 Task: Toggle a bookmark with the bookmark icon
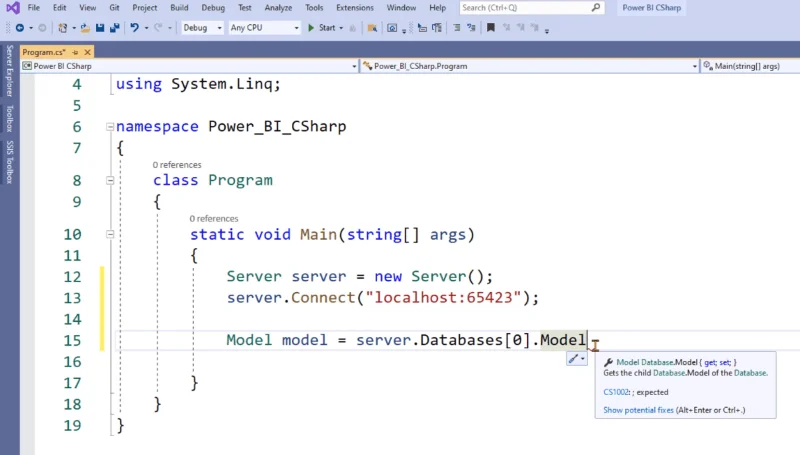tap(491, 28)
